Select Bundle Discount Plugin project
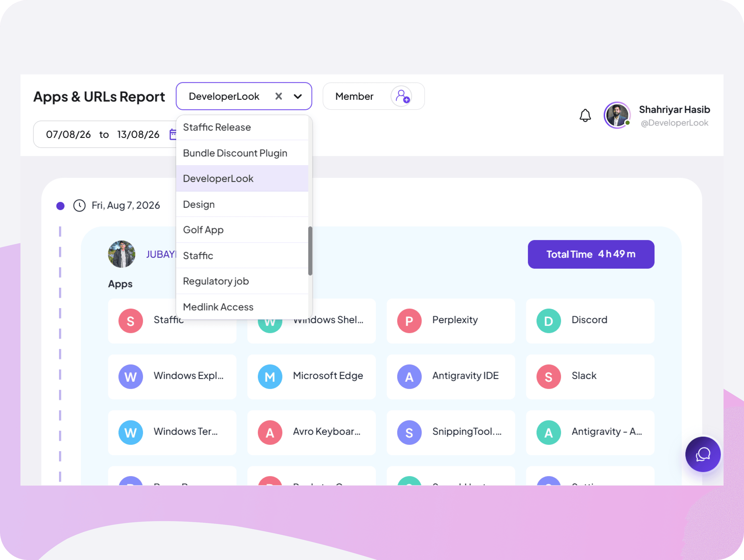 point(242,153)
